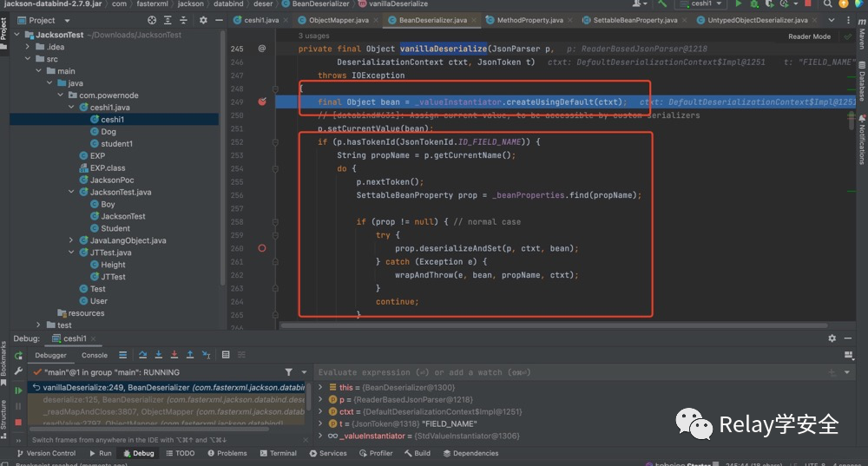Switch to the ObjectMapper.java tab
Image resolution: width=868 pixels, height=466 pixels.
[x=338, y=20]
